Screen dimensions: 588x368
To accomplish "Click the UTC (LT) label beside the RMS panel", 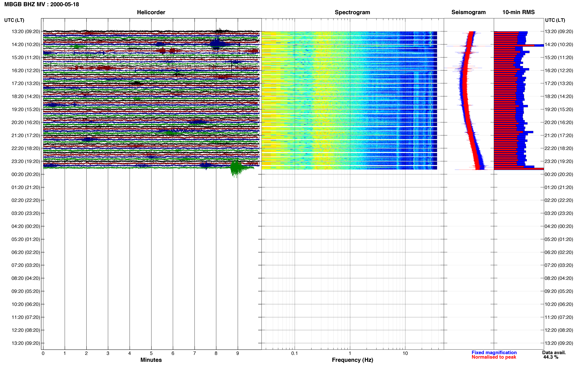I will [x=555, y=20].
